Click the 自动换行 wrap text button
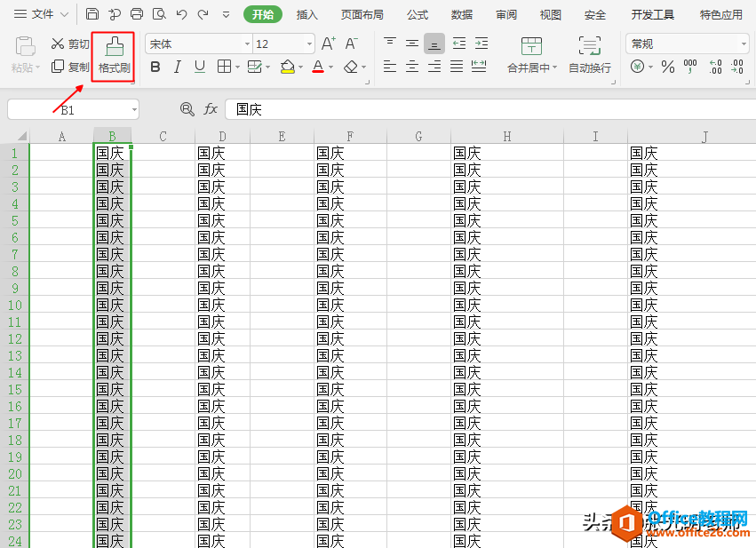756x548 pixels. [589, 55]
